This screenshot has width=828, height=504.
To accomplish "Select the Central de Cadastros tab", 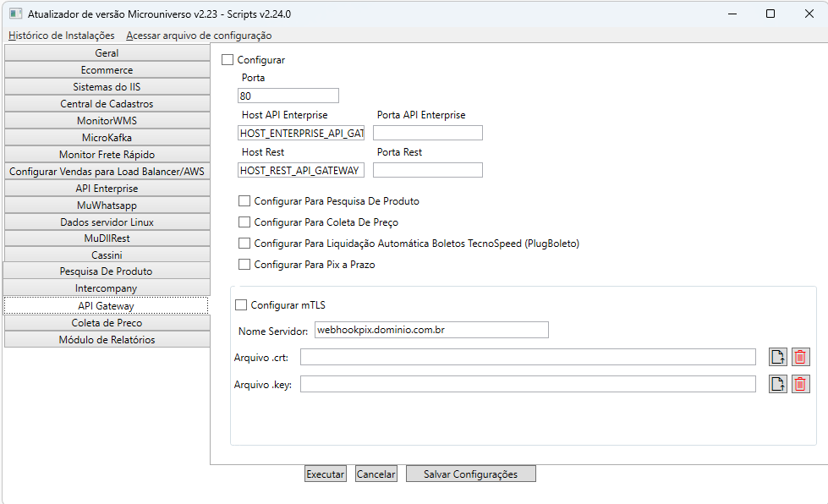I will coord(107,104).
